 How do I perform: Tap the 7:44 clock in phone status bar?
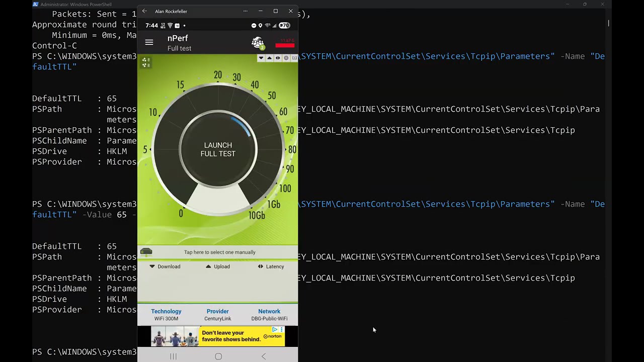coord(151,25)
